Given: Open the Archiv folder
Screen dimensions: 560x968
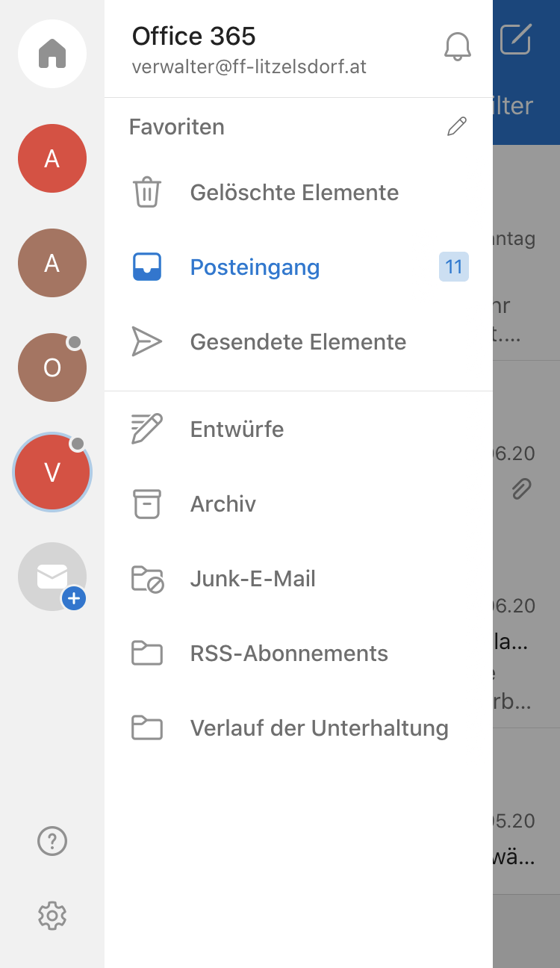Looking at the screenshot, I should tap(299, 503).
